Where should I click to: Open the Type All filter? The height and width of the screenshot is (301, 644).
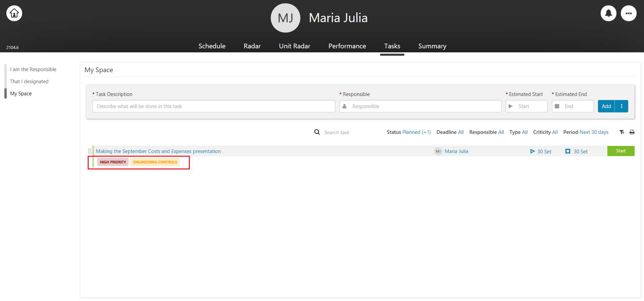click(x=518, y=132)
